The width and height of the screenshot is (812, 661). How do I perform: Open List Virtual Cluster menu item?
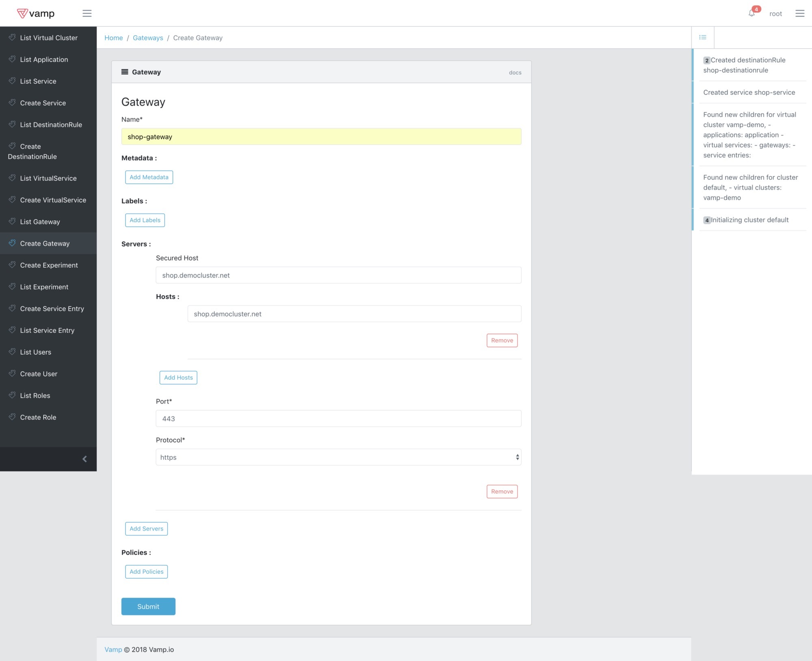point(48,38)
